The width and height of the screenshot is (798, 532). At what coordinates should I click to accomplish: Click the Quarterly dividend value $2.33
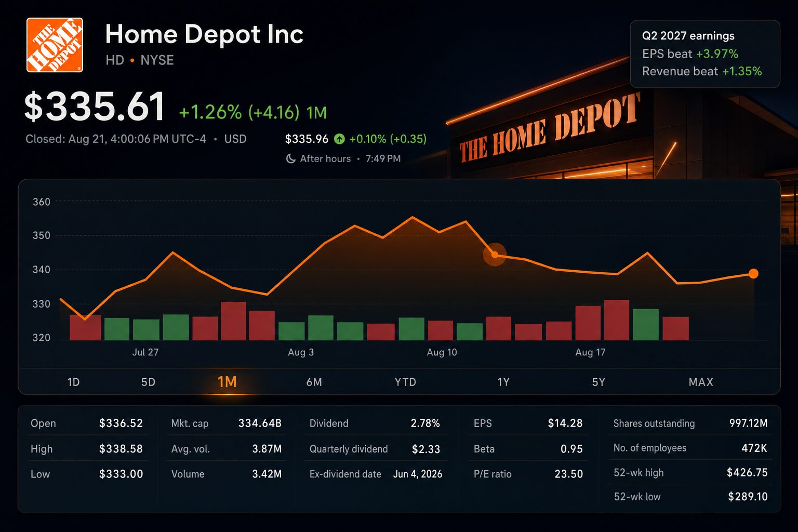tap(425, 449)
